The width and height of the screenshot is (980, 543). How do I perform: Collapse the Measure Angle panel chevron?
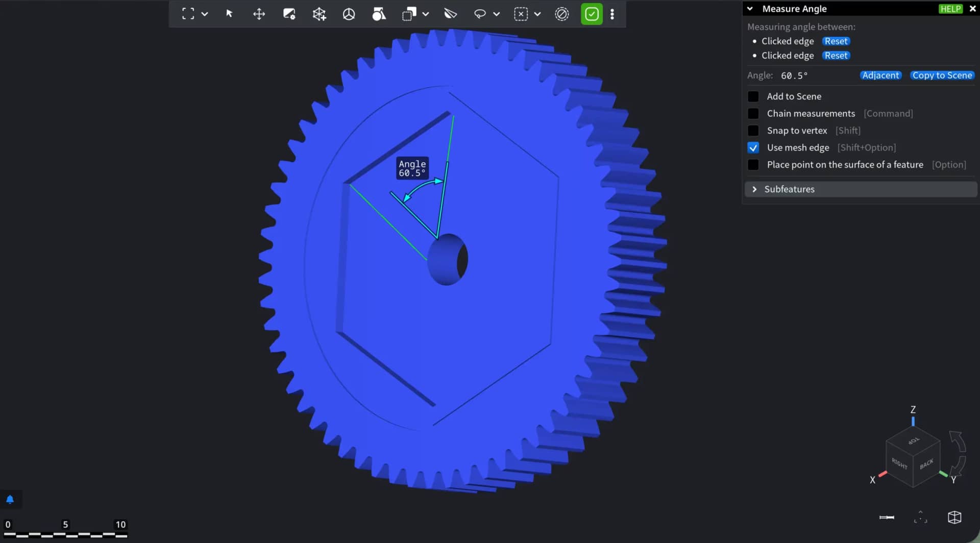(x=750, y=9)
